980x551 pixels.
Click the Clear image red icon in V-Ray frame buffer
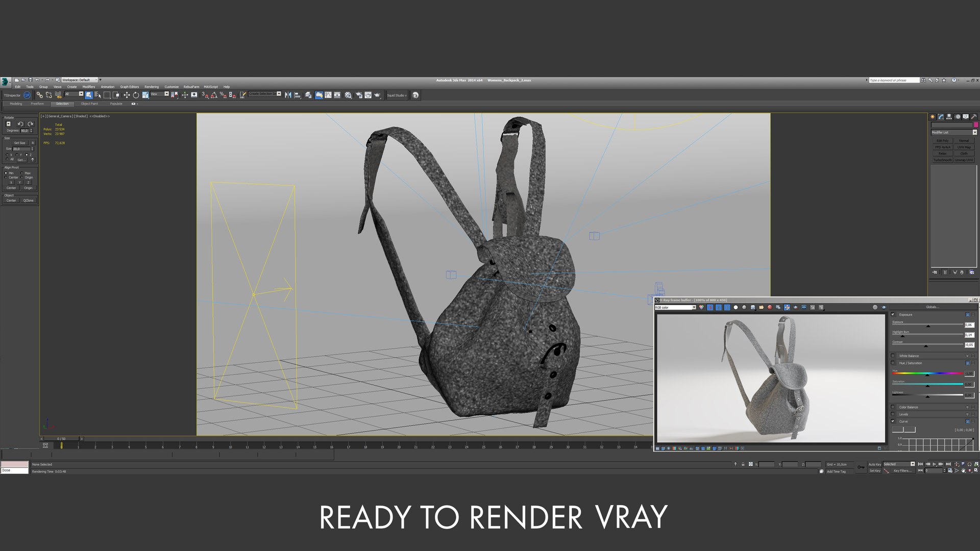[770, 307]
